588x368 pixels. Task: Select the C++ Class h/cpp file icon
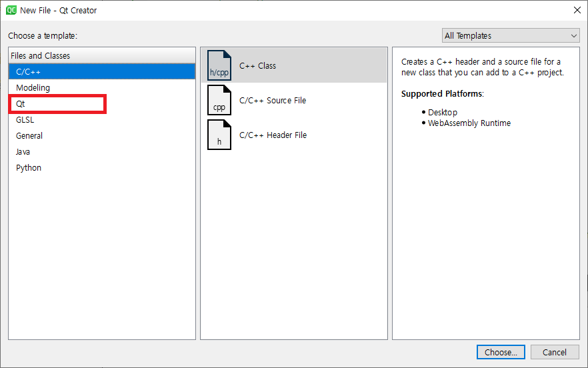point(219,65)
